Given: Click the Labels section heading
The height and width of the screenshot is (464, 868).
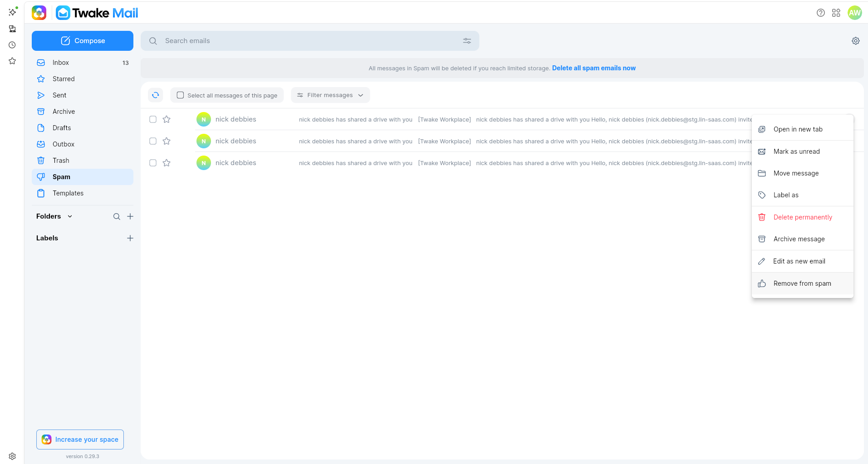Looking at the screenshot, I should pos(47,238).
